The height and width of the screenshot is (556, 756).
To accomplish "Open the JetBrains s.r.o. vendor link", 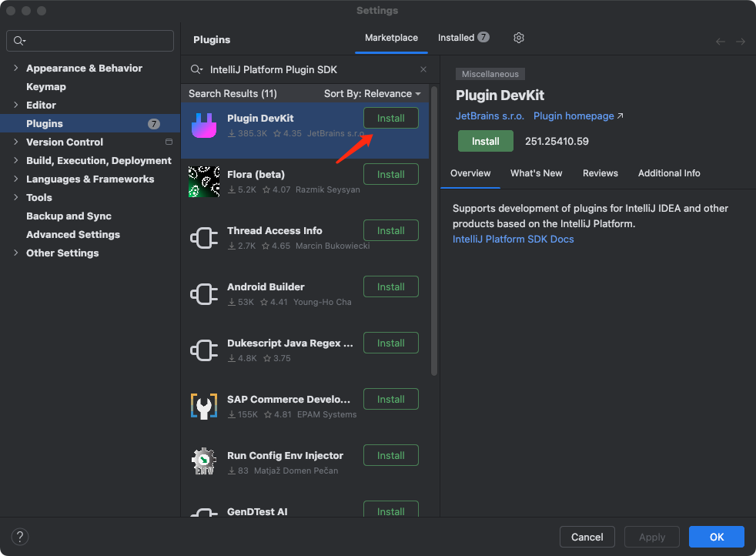I will (x=490, y=116).
